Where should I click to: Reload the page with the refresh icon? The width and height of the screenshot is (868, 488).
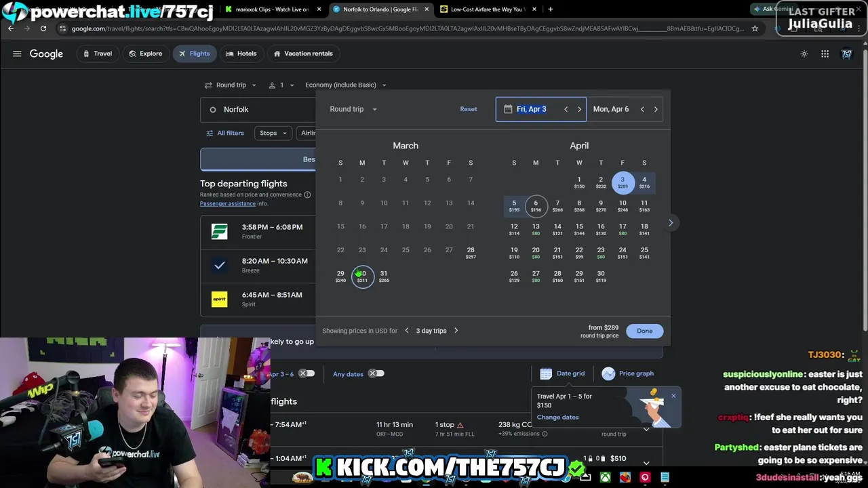tap(43, 28)
